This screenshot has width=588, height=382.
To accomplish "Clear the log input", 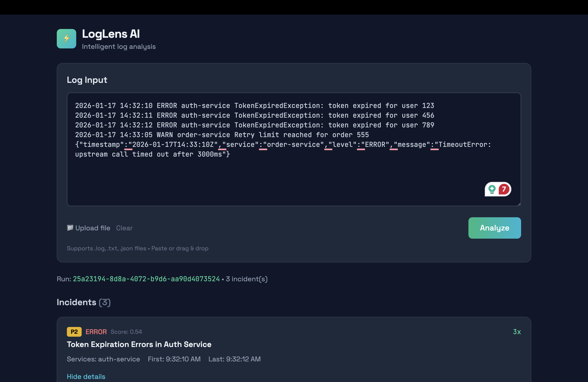I will pos(124,228).
